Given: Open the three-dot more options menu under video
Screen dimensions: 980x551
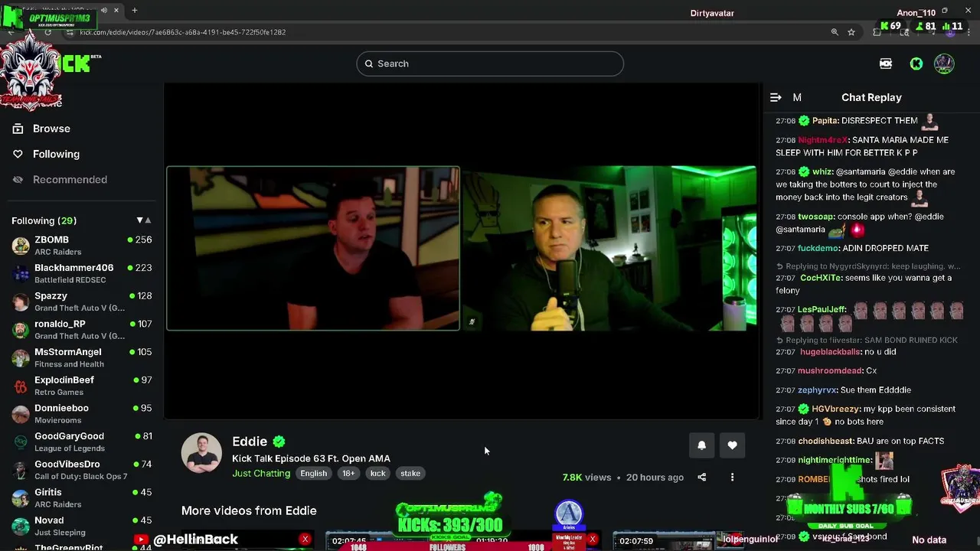Looking at the screenshot, I should pyautogui.click(x=732, y=478).
